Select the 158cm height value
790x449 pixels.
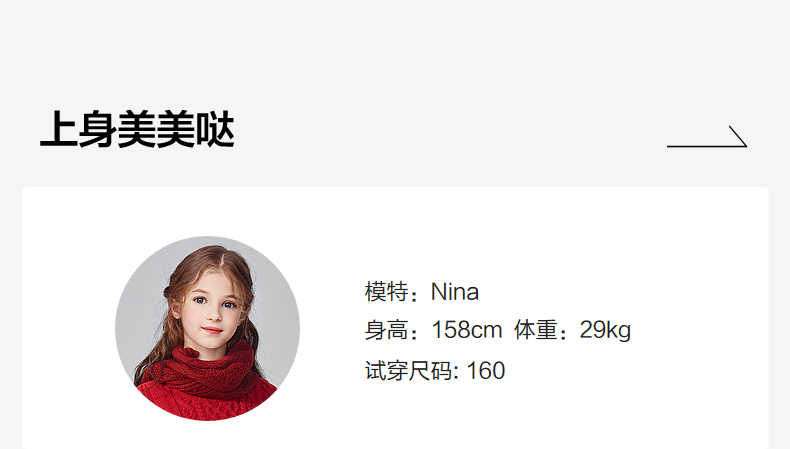(x=467, y=331)
